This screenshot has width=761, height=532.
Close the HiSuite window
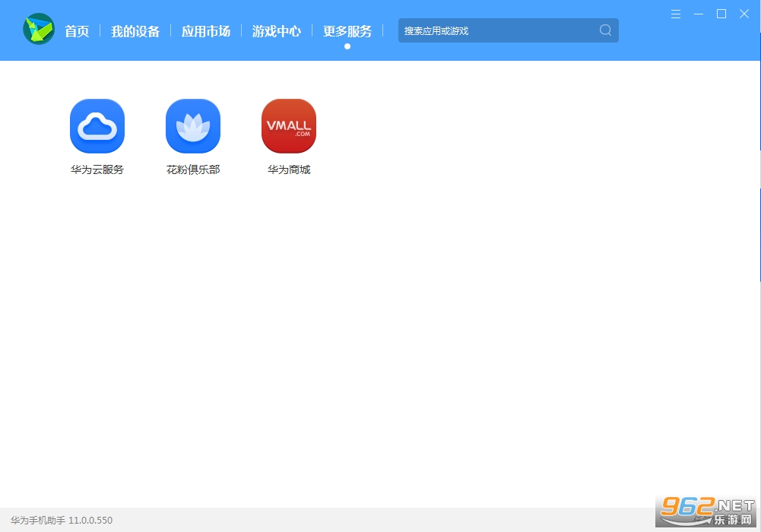point(744,14)
